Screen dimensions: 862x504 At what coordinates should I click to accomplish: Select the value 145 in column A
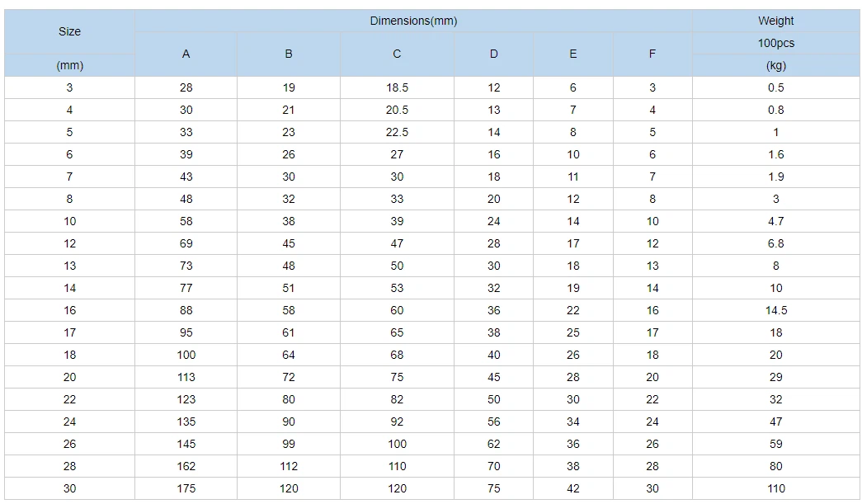click(186, 444)
